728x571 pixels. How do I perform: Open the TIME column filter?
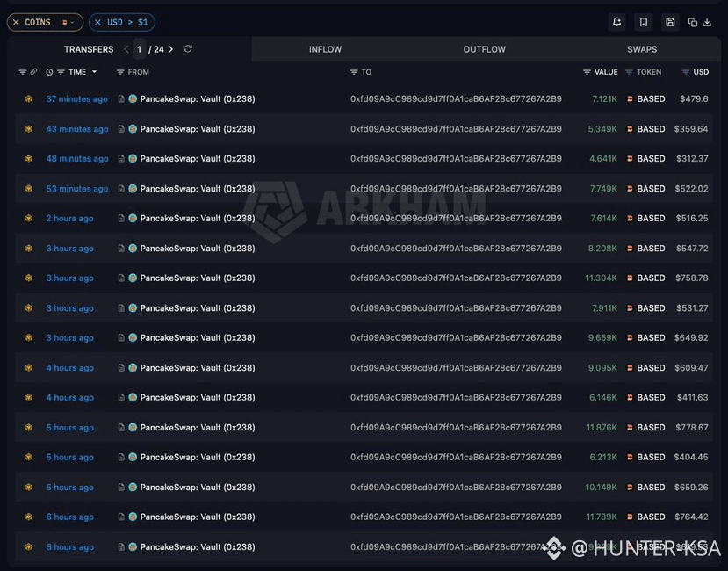pos(61,72)
